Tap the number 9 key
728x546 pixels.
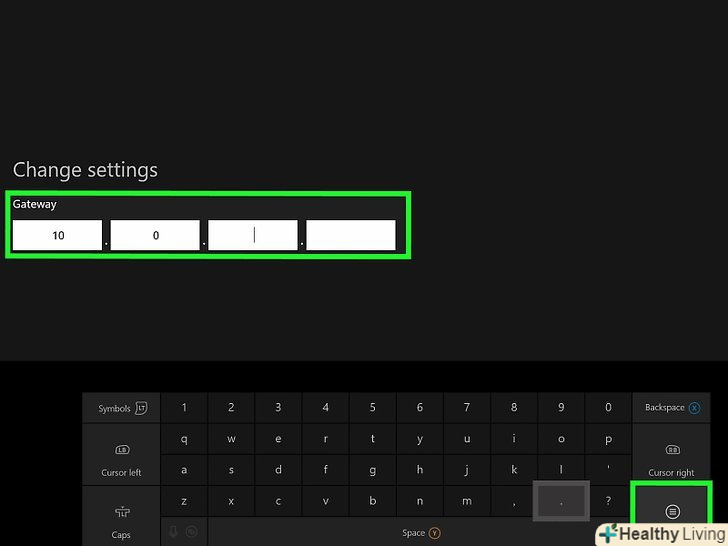coord(561,408)
